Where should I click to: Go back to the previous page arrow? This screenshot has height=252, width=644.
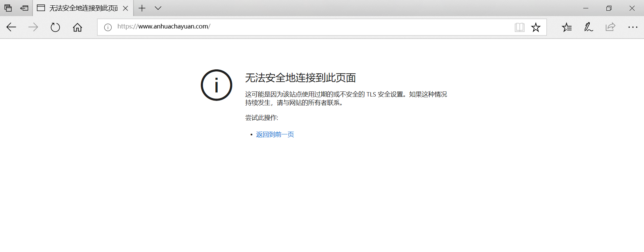tap(11, 27)
